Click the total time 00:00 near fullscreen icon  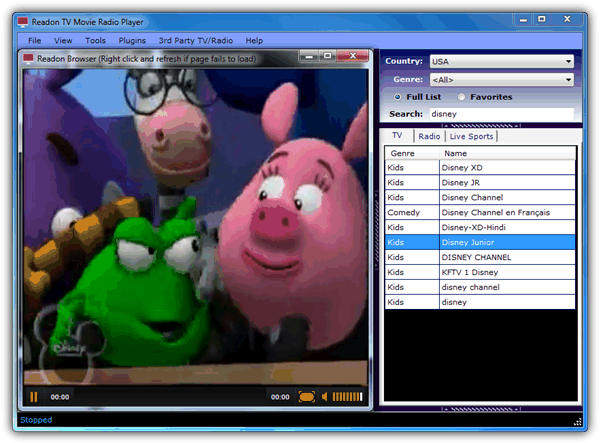(280, 397)
